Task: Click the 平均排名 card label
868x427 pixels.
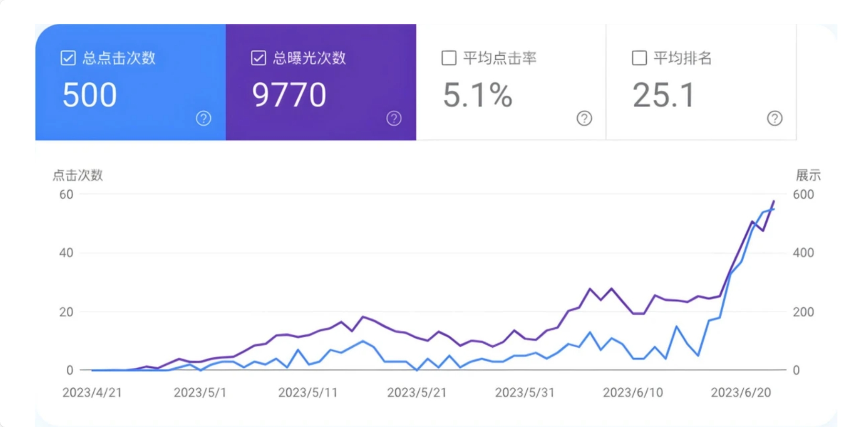Action: [x=683, y=58]
